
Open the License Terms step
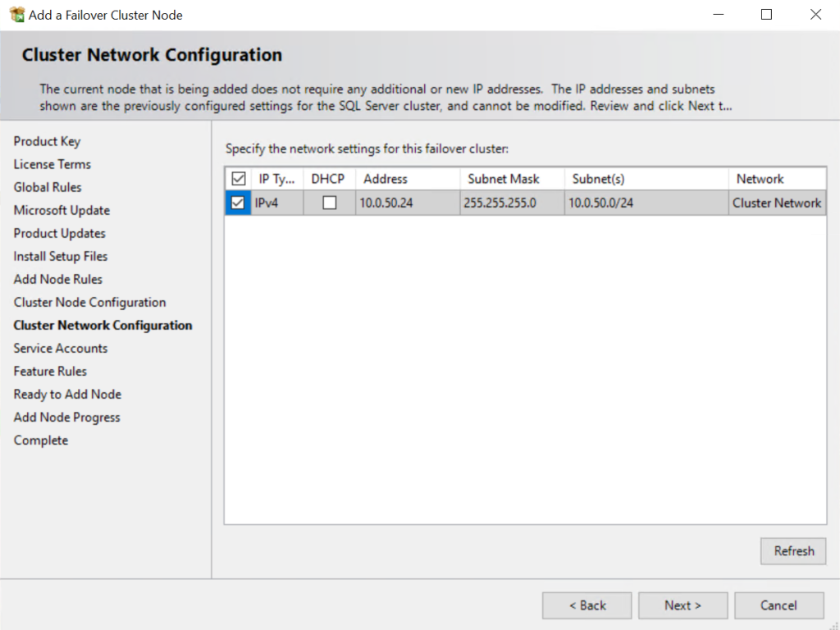[51, 164]
